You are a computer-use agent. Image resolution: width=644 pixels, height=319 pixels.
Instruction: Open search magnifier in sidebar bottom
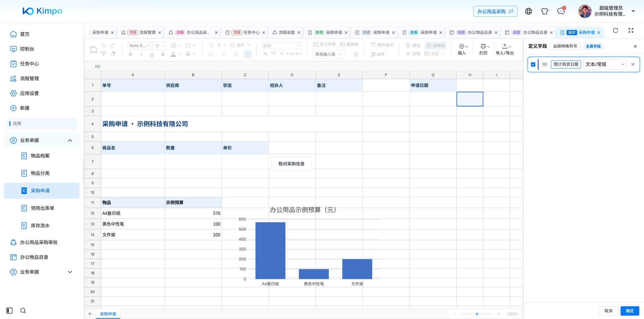point(23,311)
